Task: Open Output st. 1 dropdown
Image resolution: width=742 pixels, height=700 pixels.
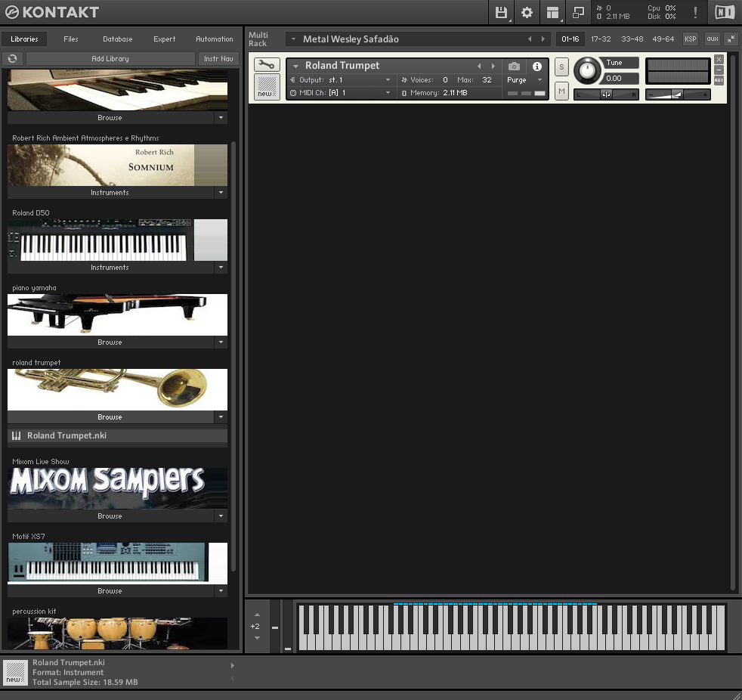Action: (x=388, y=79)
